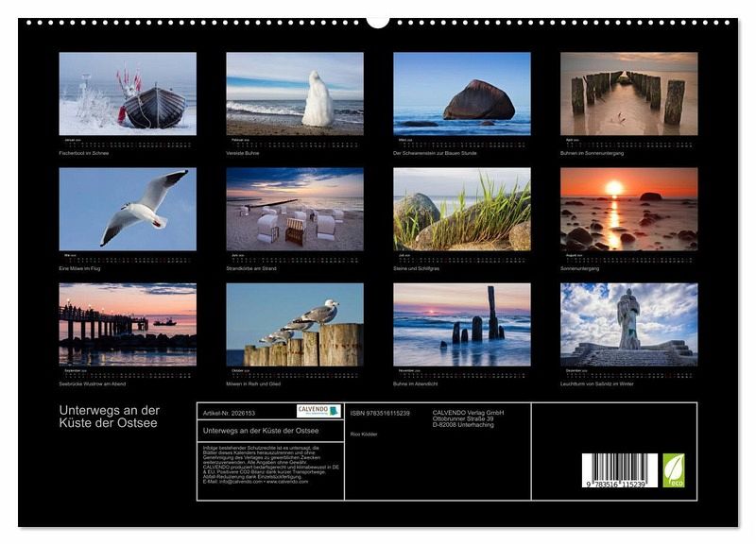Select the Möwen in Reih und Glied image
Screen dimensions: 756x545
point(294,324)
